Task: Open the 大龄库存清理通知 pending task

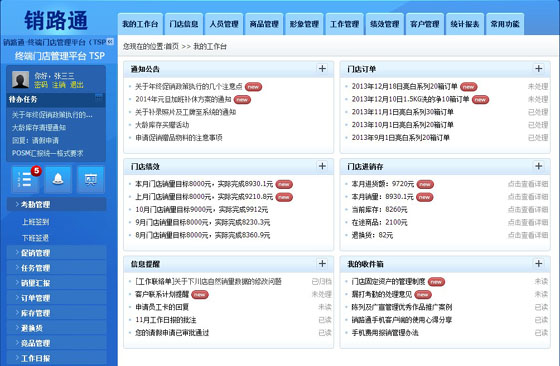Action: click(39, 127)
